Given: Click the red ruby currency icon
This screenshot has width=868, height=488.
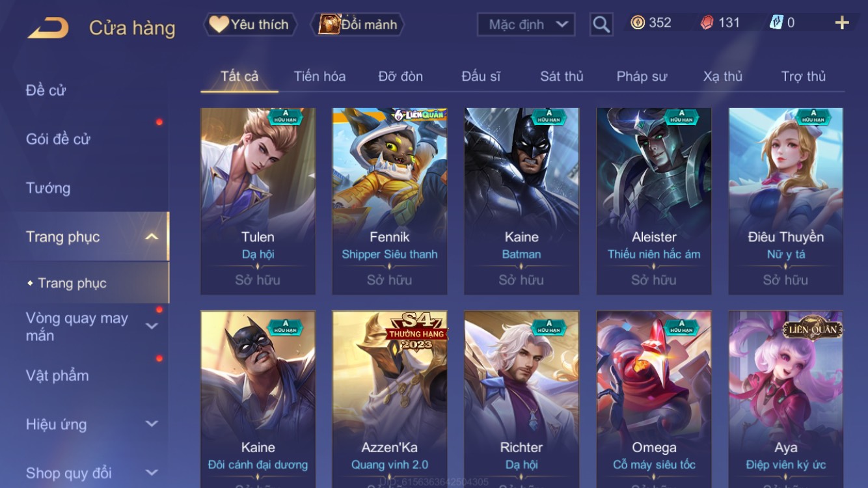Looking at the screenshot, I should pos(707,23).
